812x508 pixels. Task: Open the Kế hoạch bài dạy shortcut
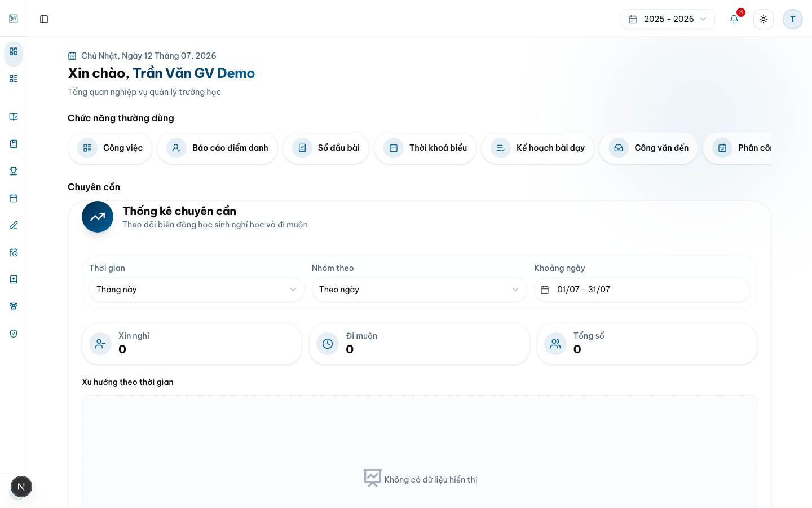click(x=537, y=148)
